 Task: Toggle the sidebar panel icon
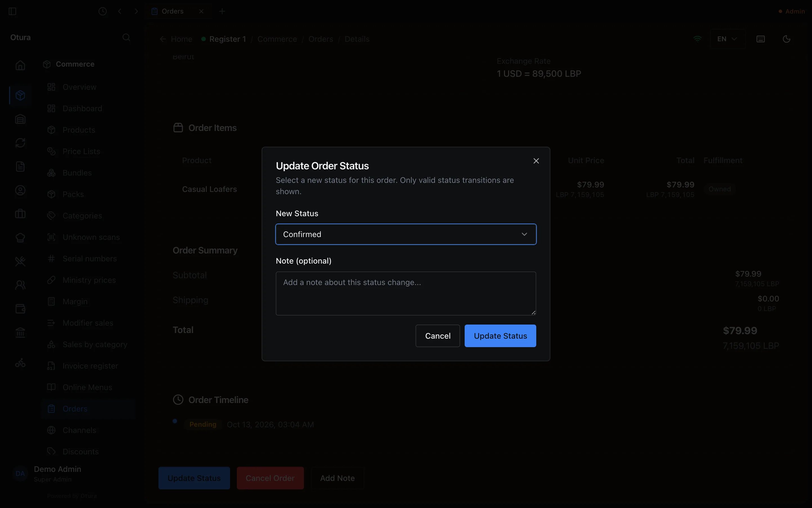pos(12,11)
